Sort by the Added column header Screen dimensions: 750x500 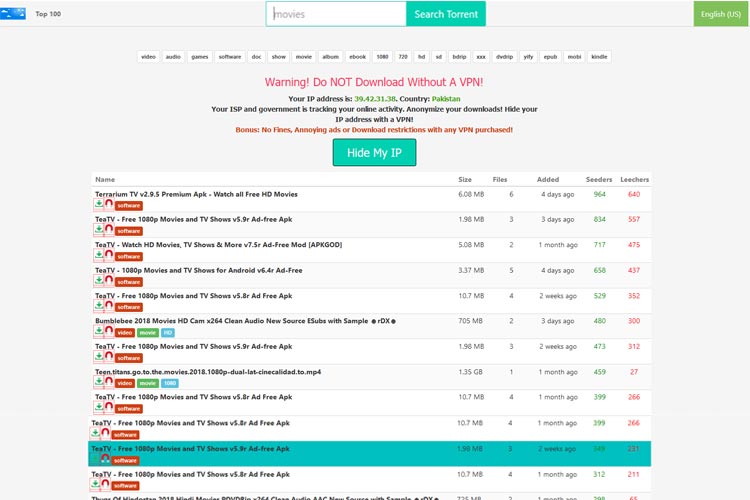548,179
